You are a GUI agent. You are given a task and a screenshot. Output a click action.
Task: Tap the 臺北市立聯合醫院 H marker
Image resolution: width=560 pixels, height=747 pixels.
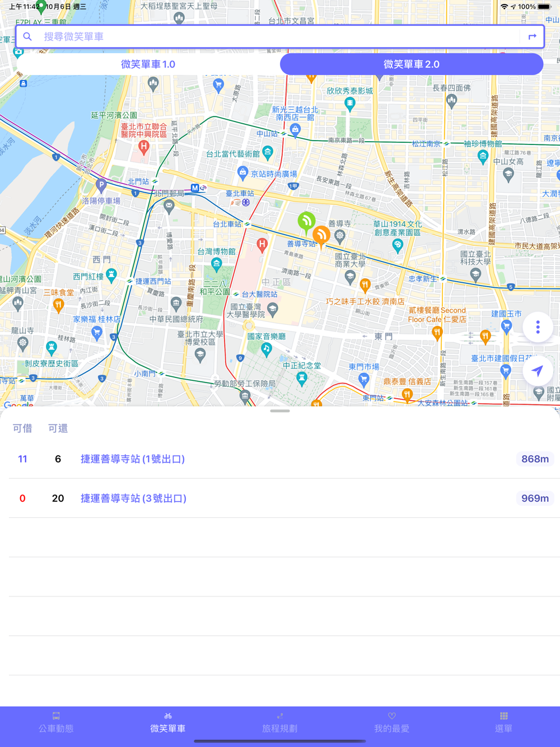click(x=144, y=147)
